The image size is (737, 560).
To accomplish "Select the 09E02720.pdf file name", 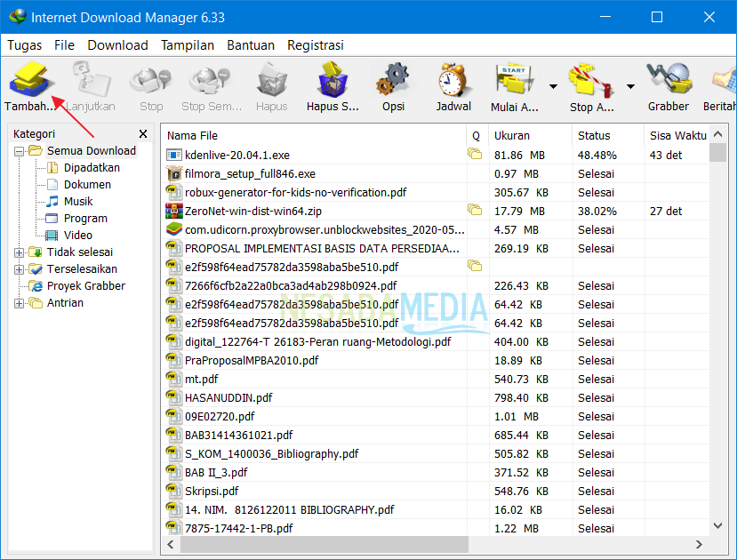I will [x=220, y=417].
